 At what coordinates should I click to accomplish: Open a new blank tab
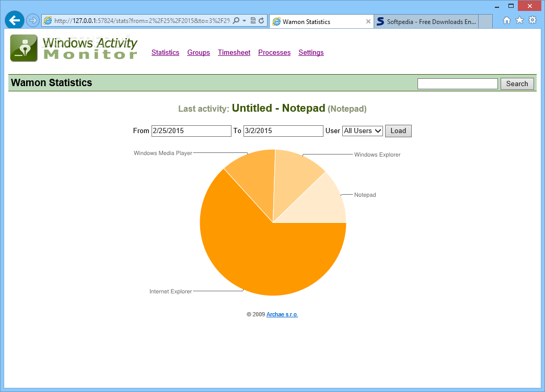[x=485, y=21]
